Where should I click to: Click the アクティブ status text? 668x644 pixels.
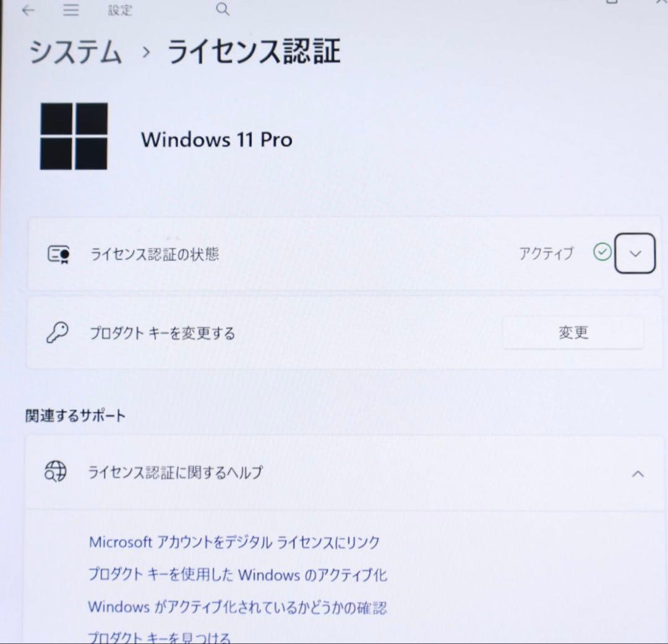point(547,253)
